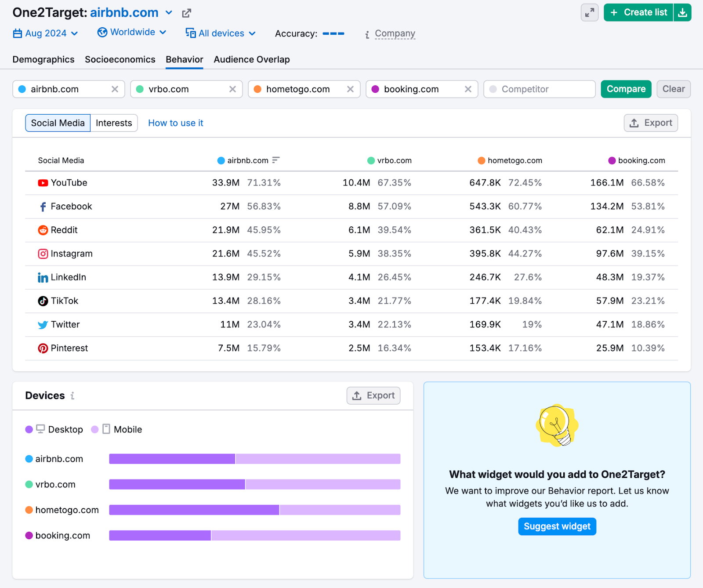Click booking.com Reddit percentage 24.91%
Image resolution: width=703 pixels, height=588 pixels.
point(648,230)
